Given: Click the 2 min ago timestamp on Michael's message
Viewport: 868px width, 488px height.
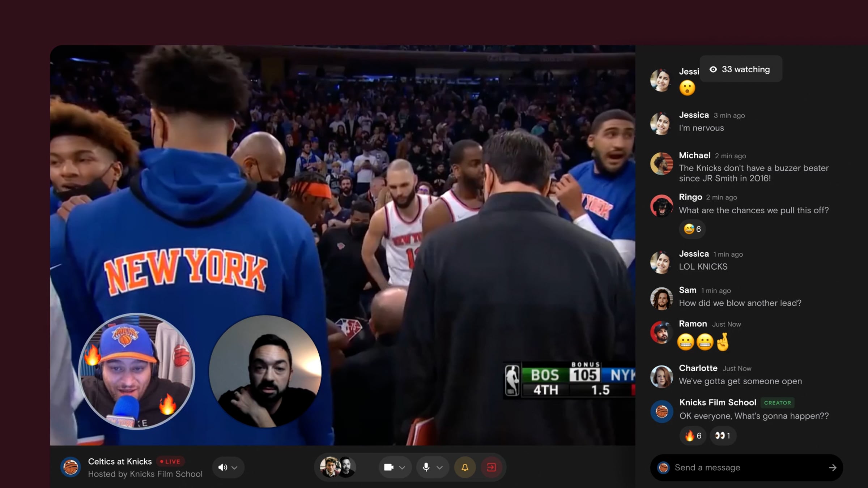Looking at the screenshot, I should point(730,156).
